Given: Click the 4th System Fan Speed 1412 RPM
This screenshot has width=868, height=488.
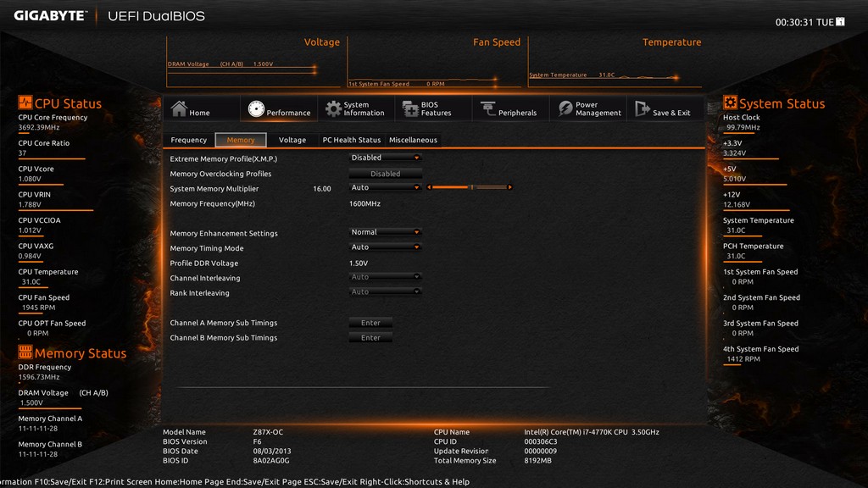Looking at the screenshot, I should pyautogui.click(x=743, y=359).
